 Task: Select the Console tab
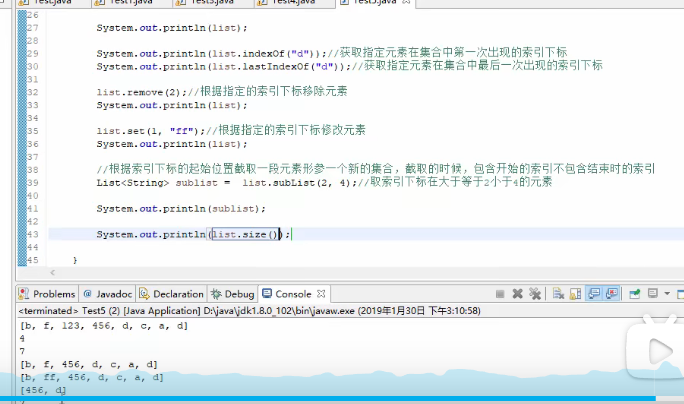point(287,294)
